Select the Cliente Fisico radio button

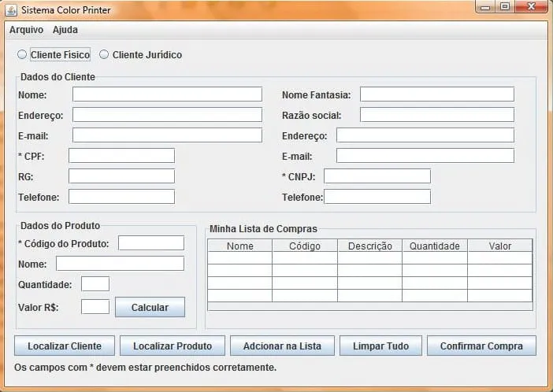[x=22, y=55]
